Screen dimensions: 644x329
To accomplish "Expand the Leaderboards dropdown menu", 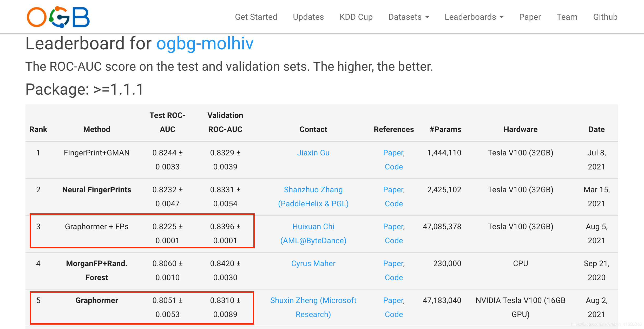I will click(474, 17).
